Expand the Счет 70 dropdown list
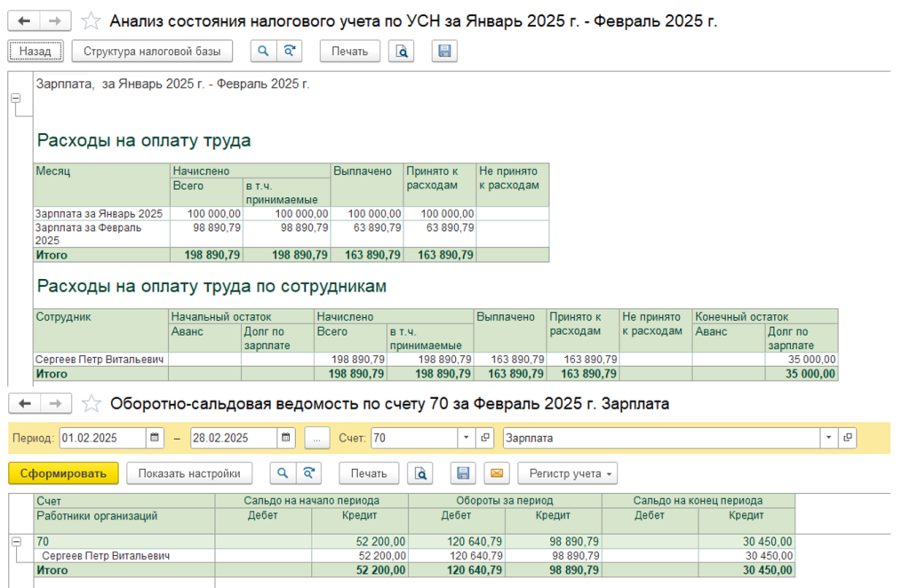Image resolution: width=910 pixels, height=588 pixels. 466,438
